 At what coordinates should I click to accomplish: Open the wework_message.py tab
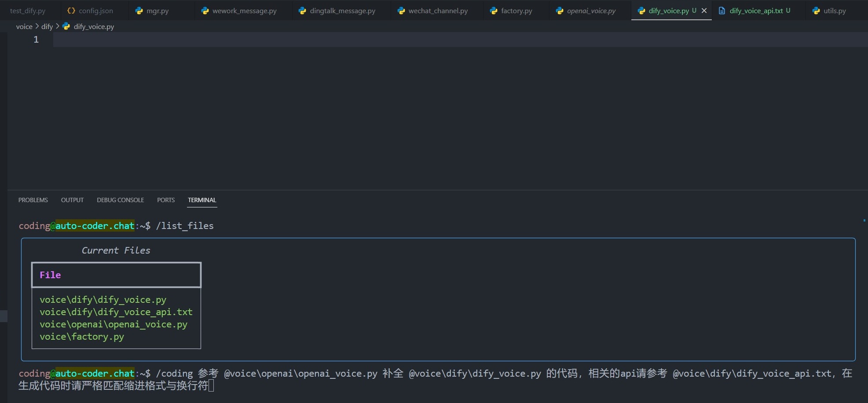coord(244,11)
